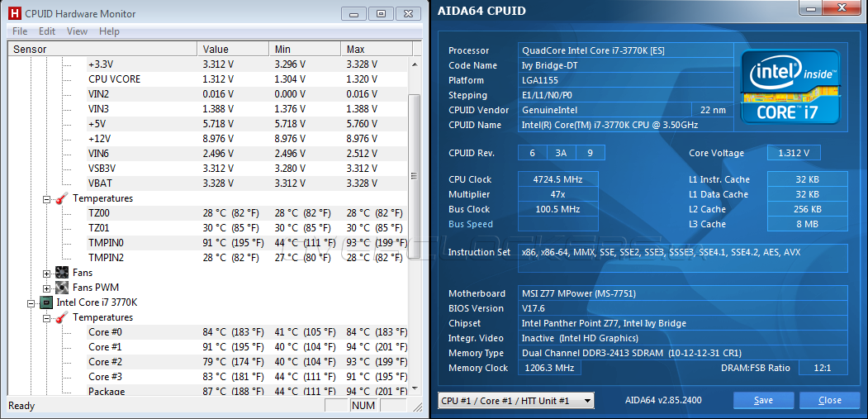Select the TZ00 temperature row
This screenshot has width=868, height=419.
point(247,213)
